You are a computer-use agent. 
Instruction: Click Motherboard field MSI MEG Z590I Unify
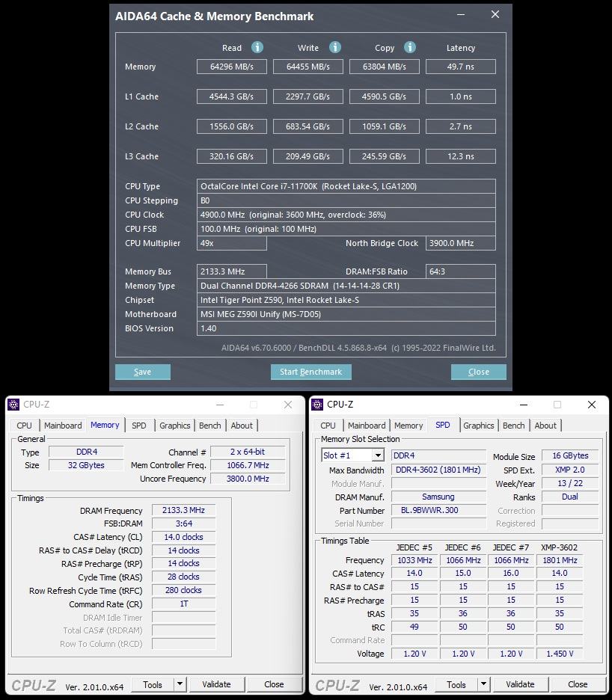click(346, 314)
